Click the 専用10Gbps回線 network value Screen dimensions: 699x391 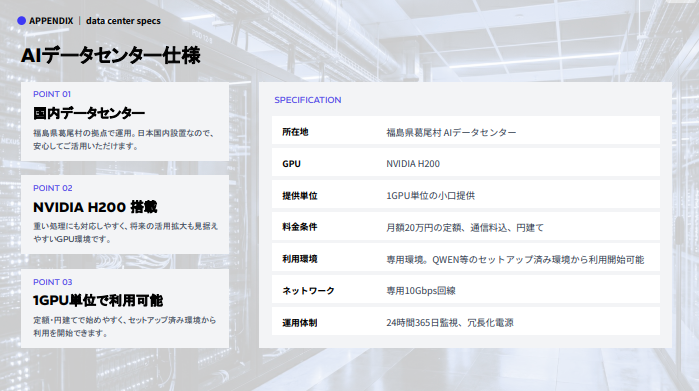click(x=421, y=291)
